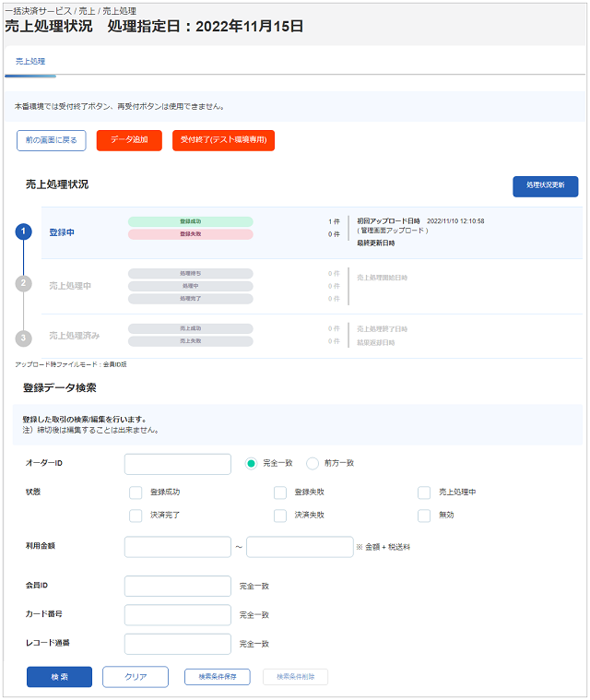590x700 pixels.
Task: Click the 登録データ検索 heading
Action: tap(60, 387)
